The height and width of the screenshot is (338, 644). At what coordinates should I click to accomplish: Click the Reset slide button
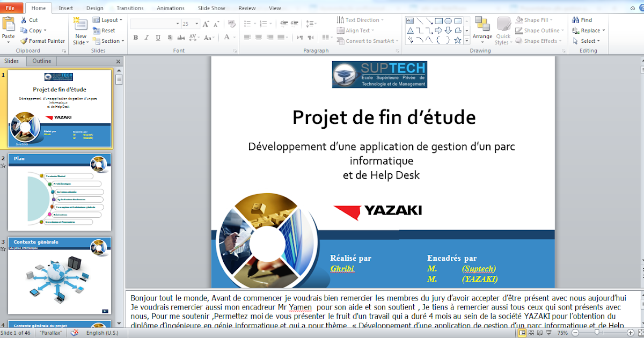(x=104, y=31)
